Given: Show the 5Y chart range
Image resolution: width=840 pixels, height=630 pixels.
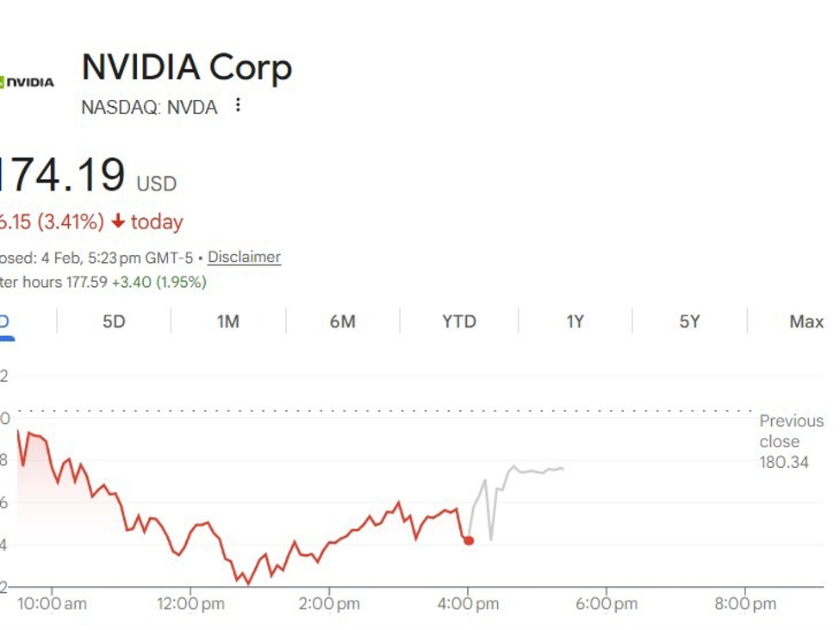Looking at the screenshot, I should (689, 321).
